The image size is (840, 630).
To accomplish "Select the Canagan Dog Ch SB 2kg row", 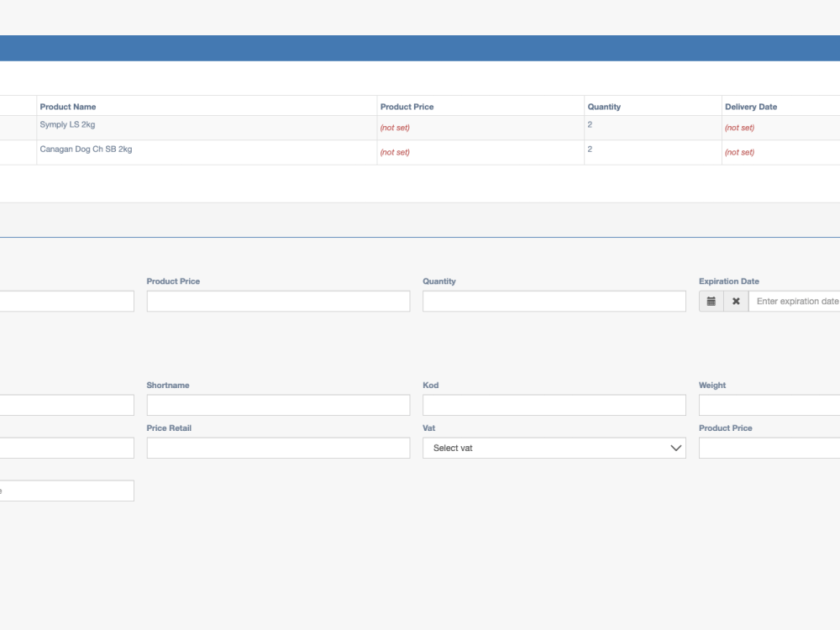I will [x=420, y=153].
